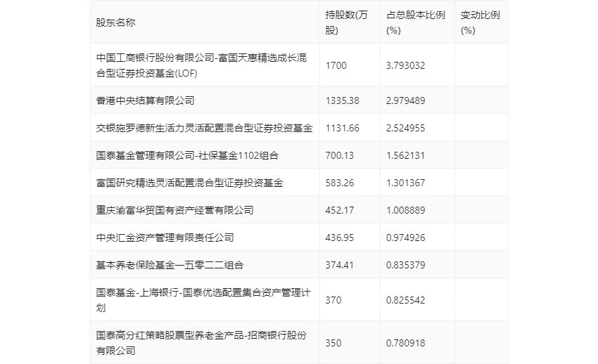Image resolution: width=598 pixels, height=364 pixels.
Task: Click the 350 shares value
Action: click(333, 343)
